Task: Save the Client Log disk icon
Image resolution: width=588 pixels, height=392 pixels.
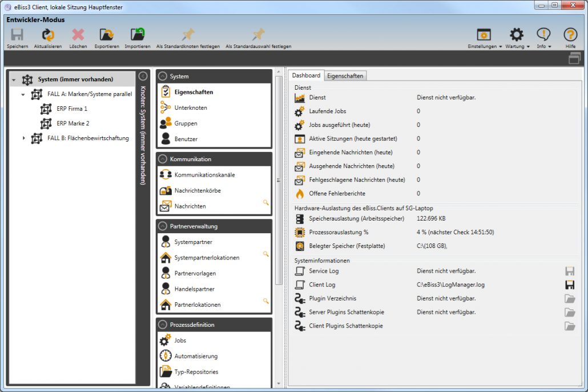Action: tap(570, 285)
